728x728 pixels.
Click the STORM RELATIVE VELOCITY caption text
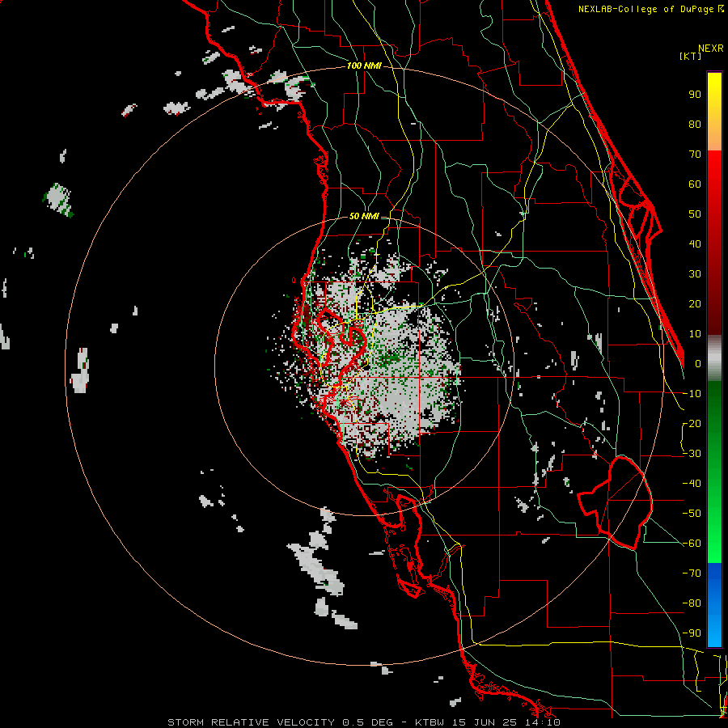coord(251,722)
